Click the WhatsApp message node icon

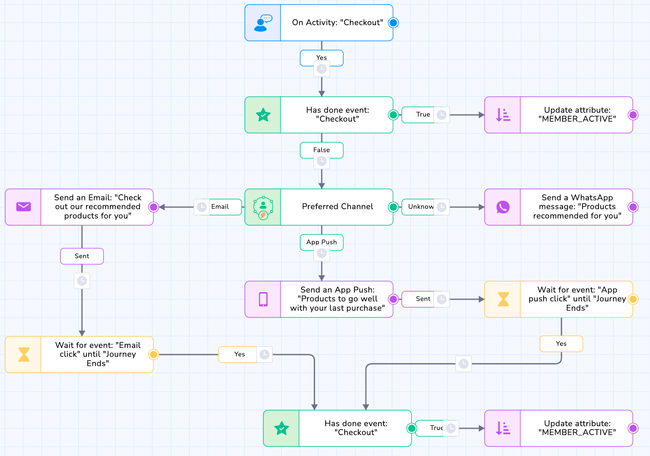[x=503, y=207]
